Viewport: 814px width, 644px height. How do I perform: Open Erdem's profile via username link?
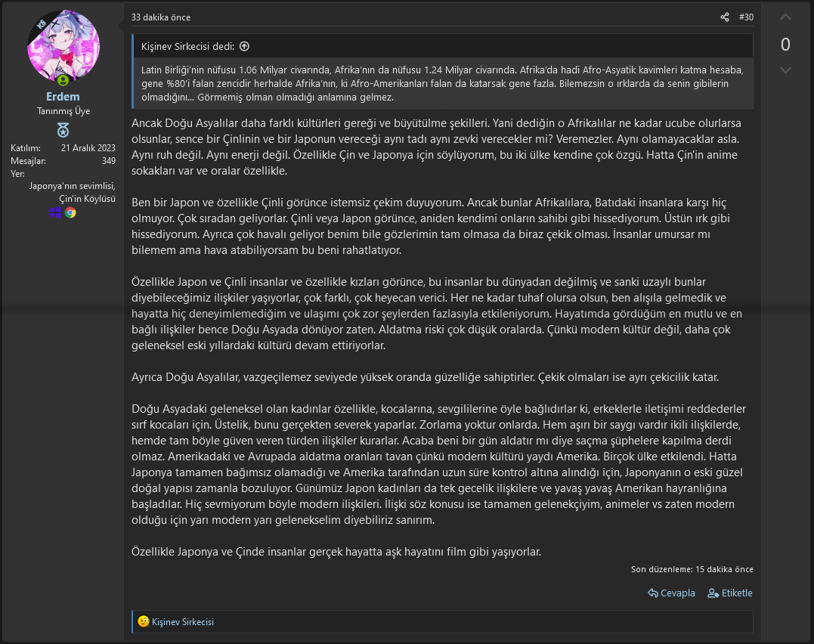coord(63,96)
